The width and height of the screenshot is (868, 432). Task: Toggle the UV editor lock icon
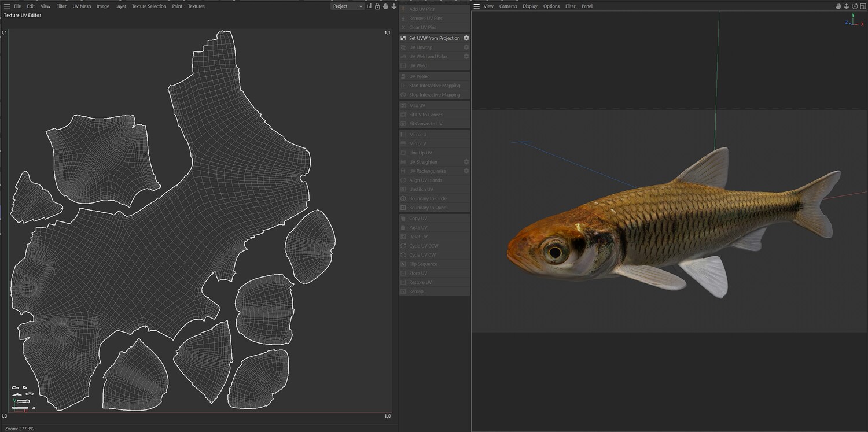(377, 6)
